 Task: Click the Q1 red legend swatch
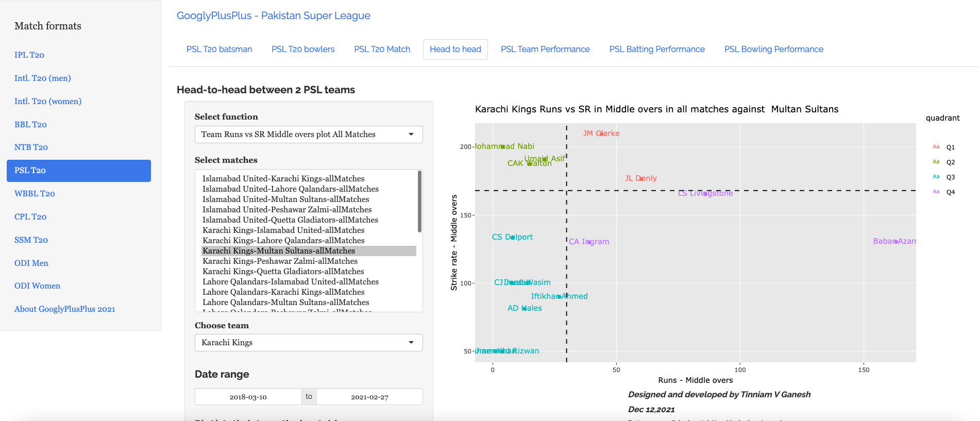pyautogui.click(x=936, y=147)
